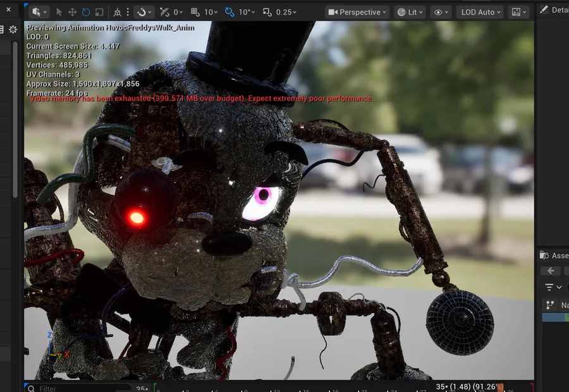Viewport: 569px width, 392px height.
Task: Open the rotation snap 10° dropdown
Action: pos(247,13)
